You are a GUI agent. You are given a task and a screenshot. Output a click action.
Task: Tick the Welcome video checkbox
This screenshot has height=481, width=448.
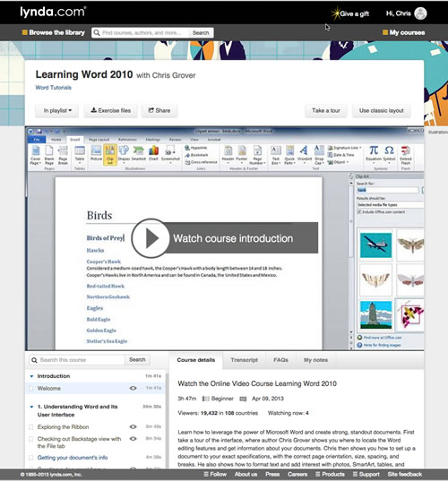[x=30, y=389]
